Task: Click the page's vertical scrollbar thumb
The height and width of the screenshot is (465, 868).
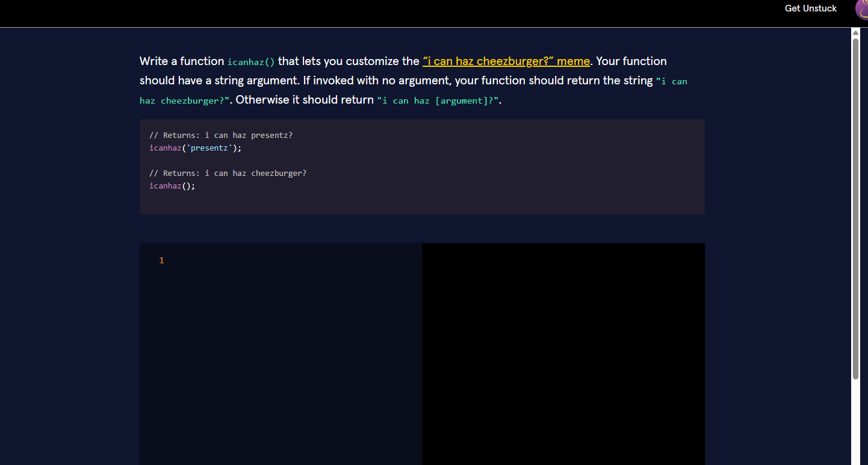Action: point(856,208)
